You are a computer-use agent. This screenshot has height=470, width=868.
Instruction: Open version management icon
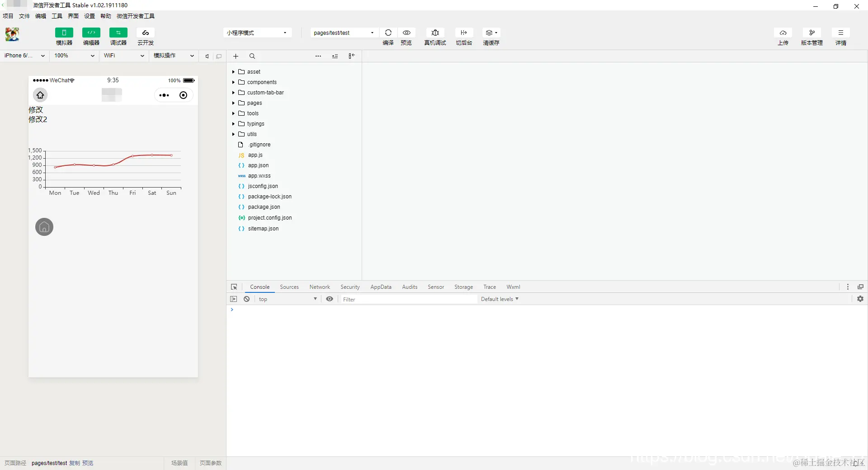coord(812,33)
